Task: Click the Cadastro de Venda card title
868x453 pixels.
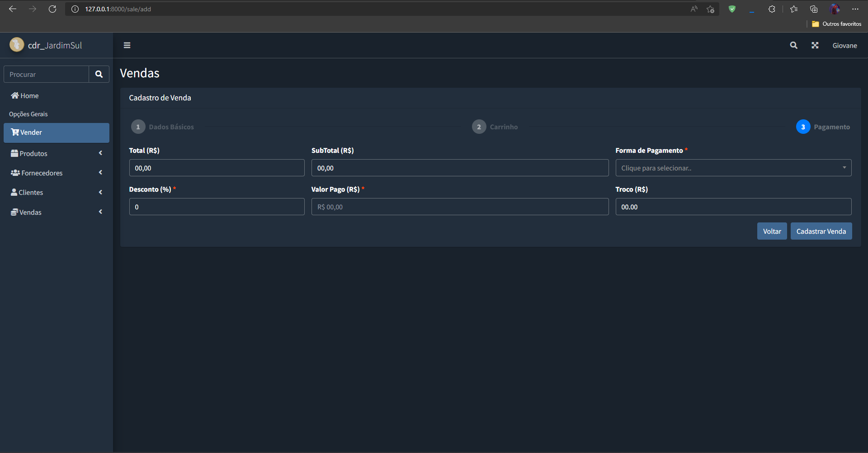Action: [x=160, y=98]
